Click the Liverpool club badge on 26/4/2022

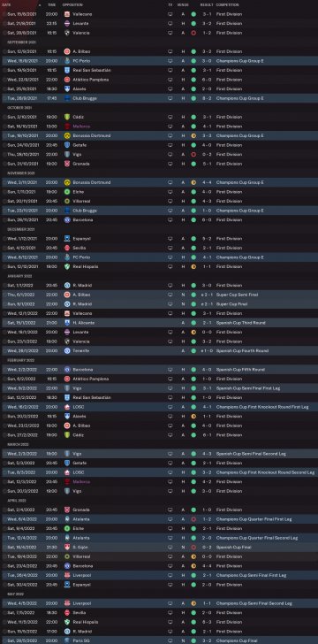tap(67, 575)
